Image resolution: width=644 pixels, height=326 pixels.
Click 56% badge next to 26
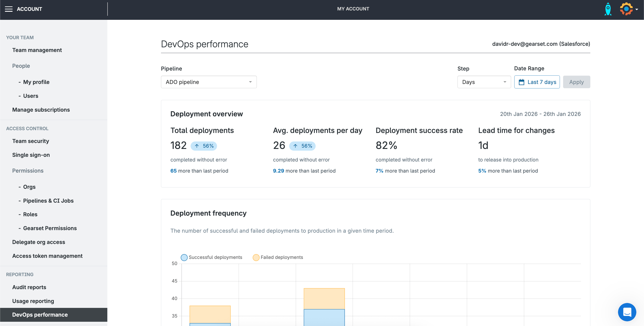[x=302, y=146]
